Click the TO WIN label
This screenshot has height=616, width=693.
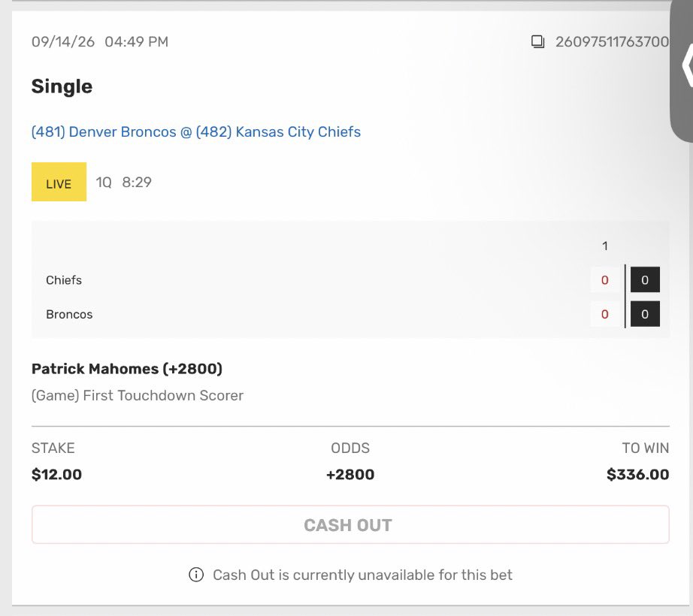[645, 448]
